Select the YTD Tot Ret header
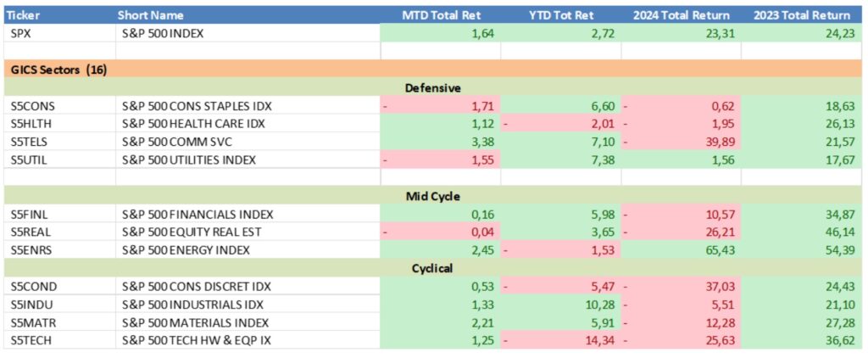The image size is (868, 358). pos(560,15)
